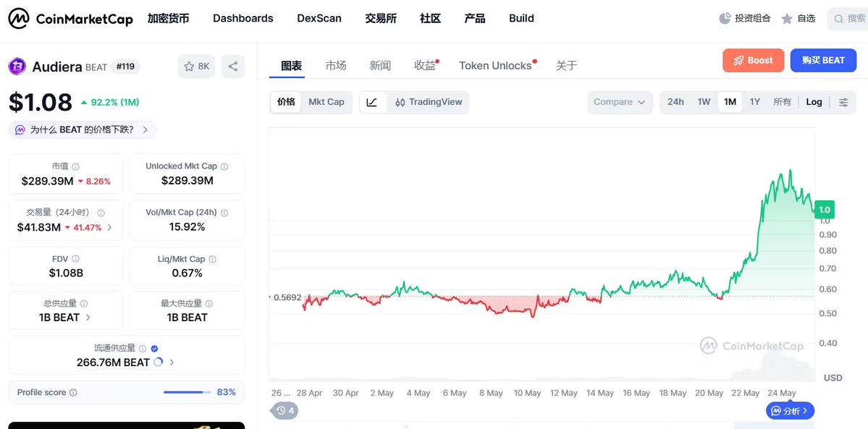The image size is (868, 429).
Task: Switch to the 市场 tab
Action: pos(336,66)
